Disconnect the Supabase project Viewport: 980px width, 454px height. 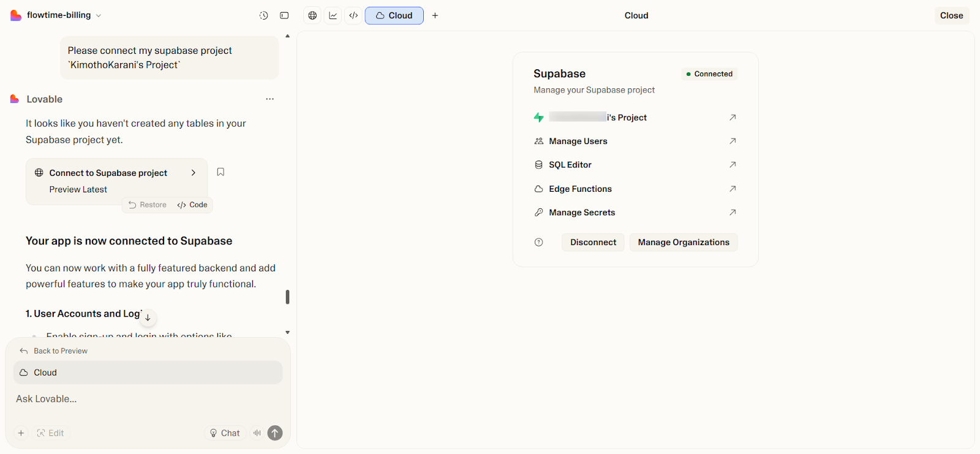[593, 243]
